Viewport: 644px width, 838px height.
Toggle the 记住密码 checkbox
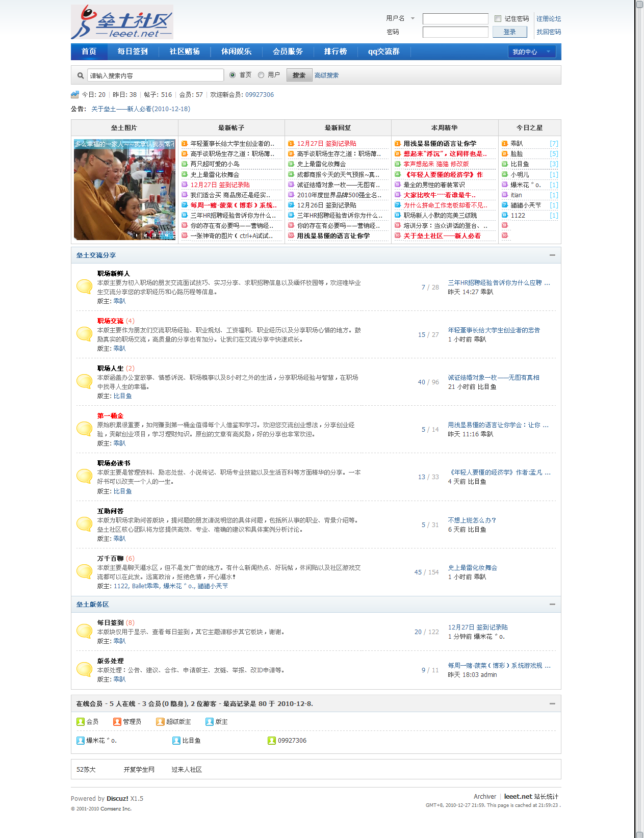[498, 19]
